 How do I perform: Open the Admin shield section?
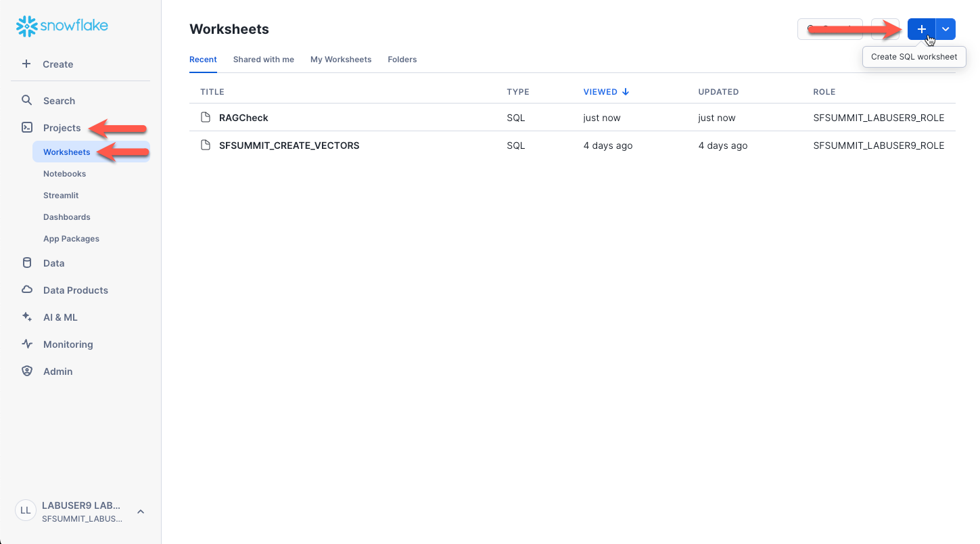[x=27, y=371]
